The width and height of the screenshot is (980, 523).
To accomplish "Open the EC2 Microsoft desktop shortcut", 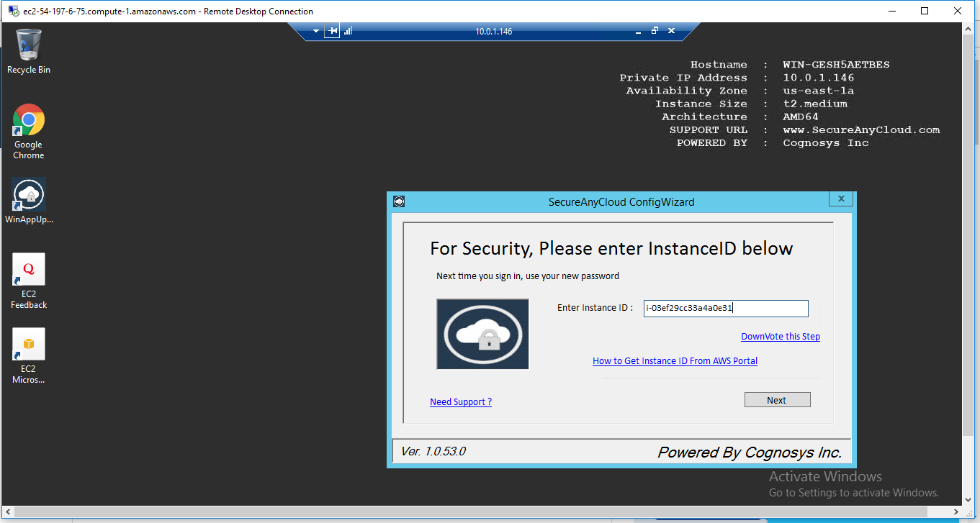I will tap(28, 344).
